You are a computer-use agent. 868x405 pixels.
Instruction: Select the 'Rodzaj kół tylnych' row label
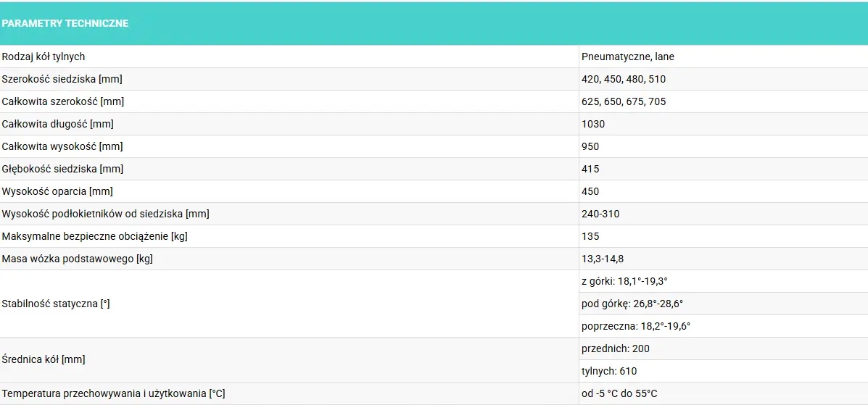click(44, 57)
